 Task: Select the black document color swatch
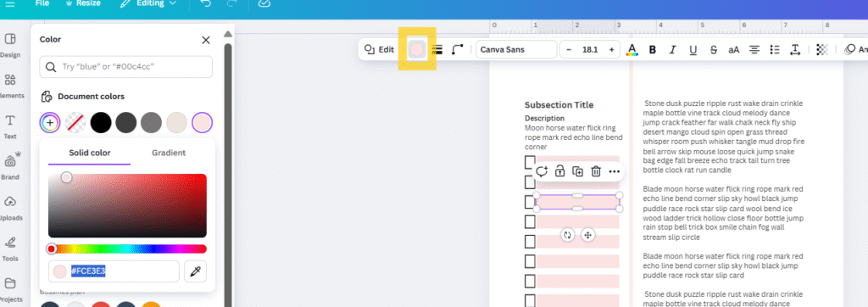point(101,122)
